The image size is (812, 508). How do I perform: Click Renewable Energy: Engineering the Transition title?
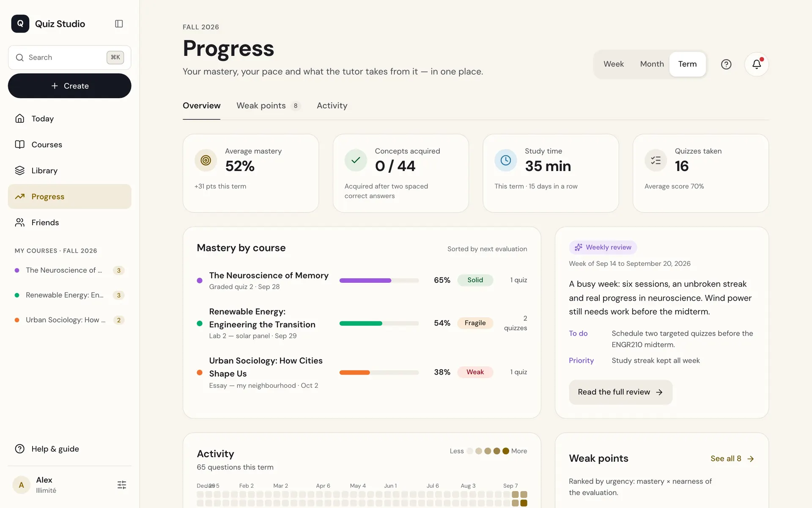262,318
